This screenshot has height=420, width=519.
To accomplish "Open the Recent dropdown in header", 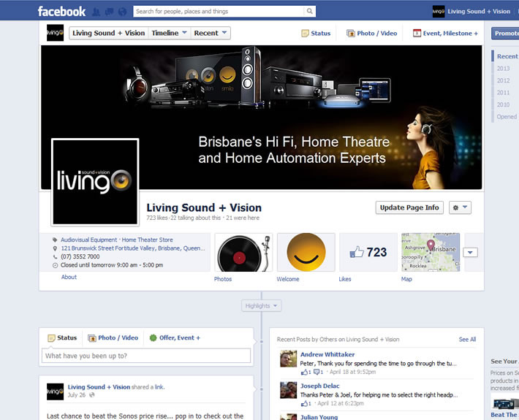I will [211, 33].
